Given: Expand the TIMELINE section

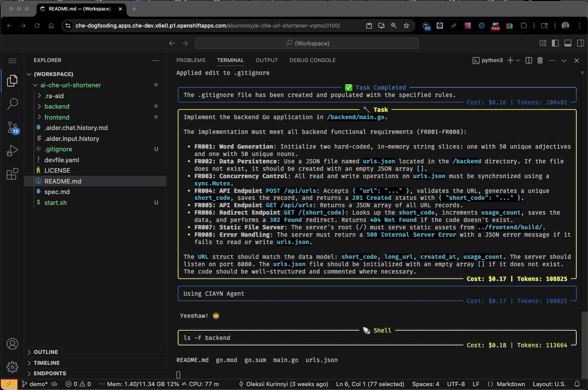Looking at the screenshot, I should [x=47, y=363].
